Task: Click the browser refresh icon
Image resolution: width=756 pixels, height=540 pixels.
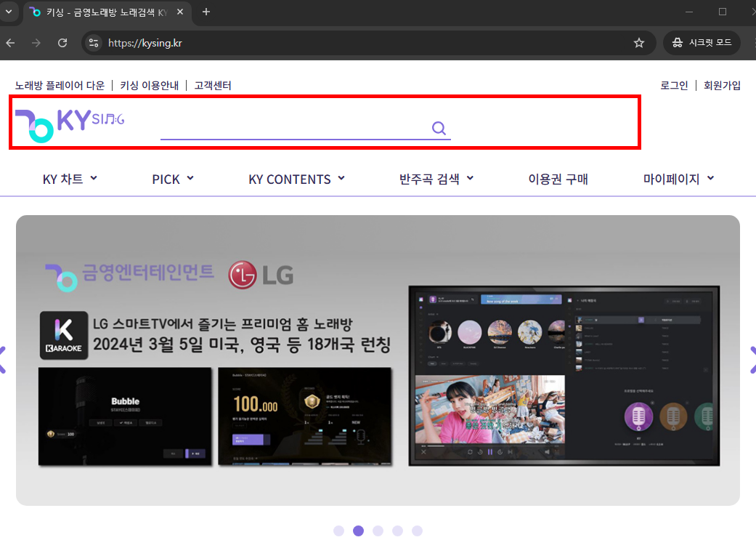Action: (62, 43)
